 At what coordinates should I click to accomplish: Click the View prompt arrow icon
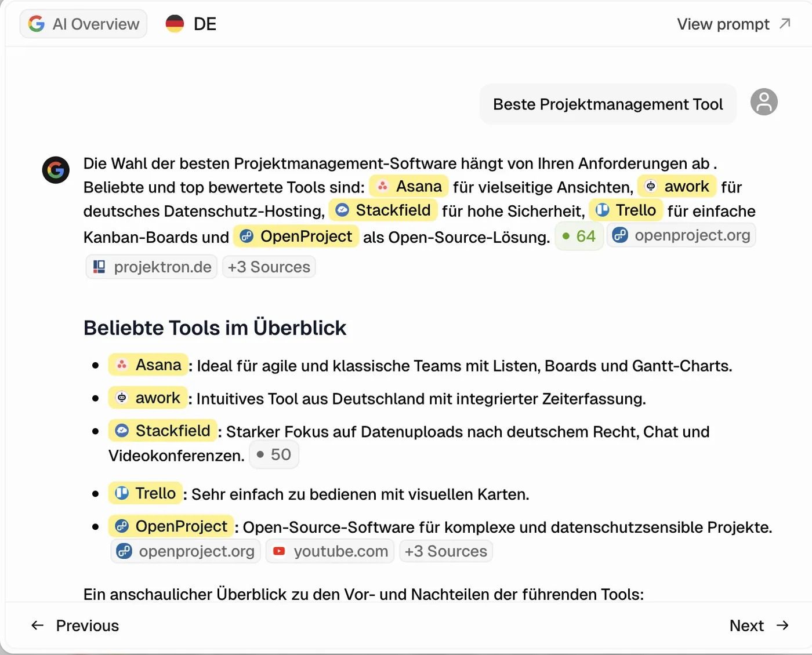click(x=785, y=23)
